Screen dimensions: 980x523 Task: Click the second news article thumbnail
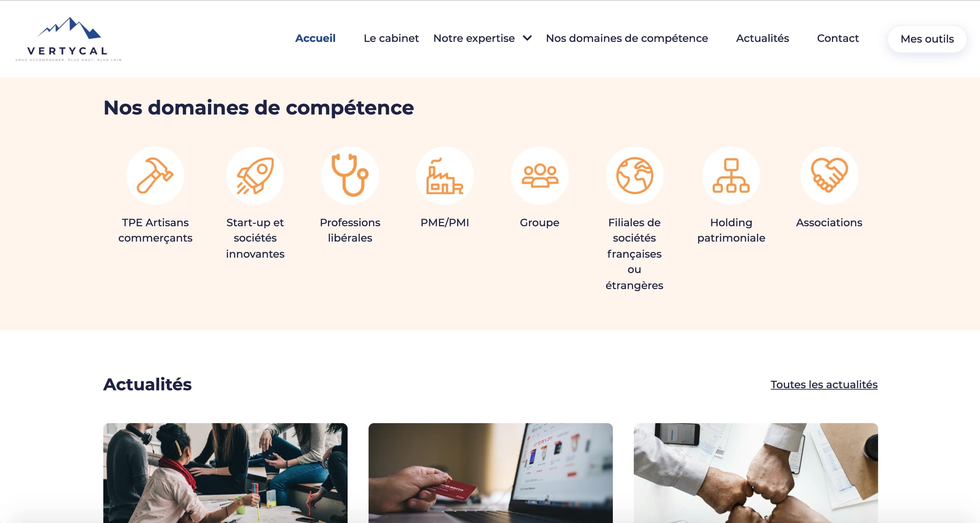click(491, 472)
